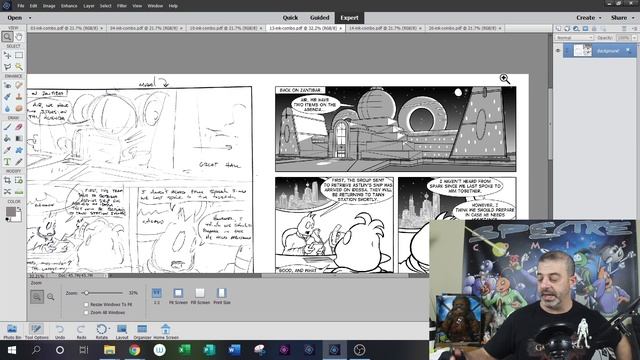
Task: Go to Home Screen
Action: tap(166, 331)
